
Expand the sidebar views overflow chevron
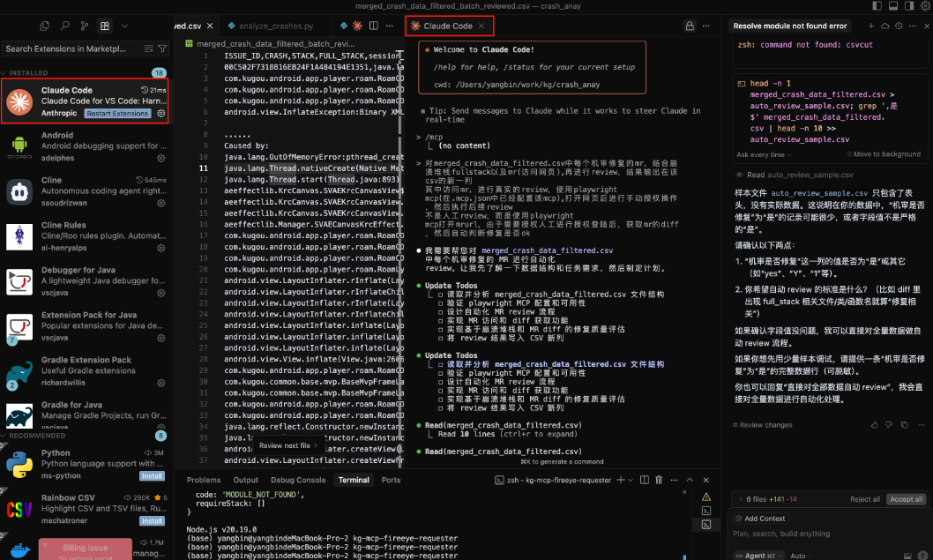124,26
